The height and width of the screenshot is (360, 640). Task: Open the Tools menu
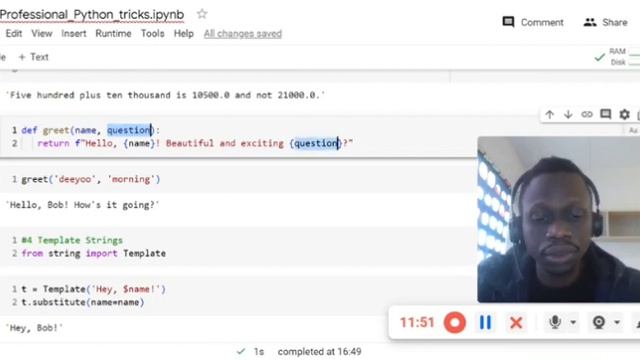(152, 33)
